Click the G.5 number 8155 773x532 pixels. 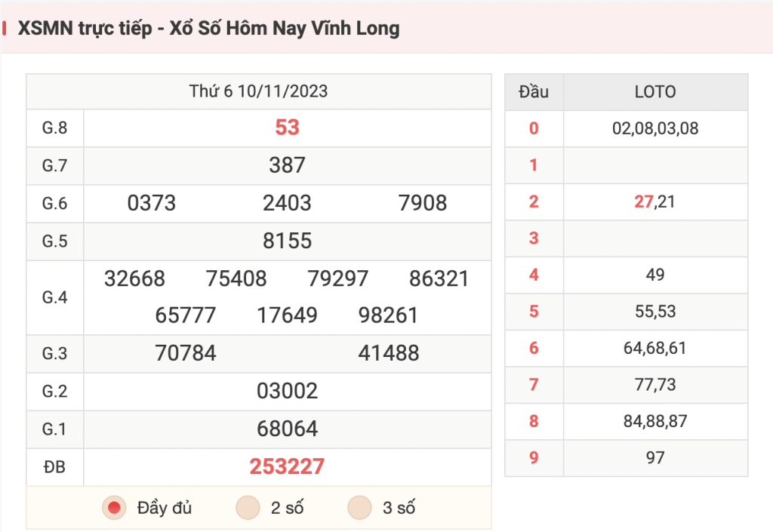[287, 241]
